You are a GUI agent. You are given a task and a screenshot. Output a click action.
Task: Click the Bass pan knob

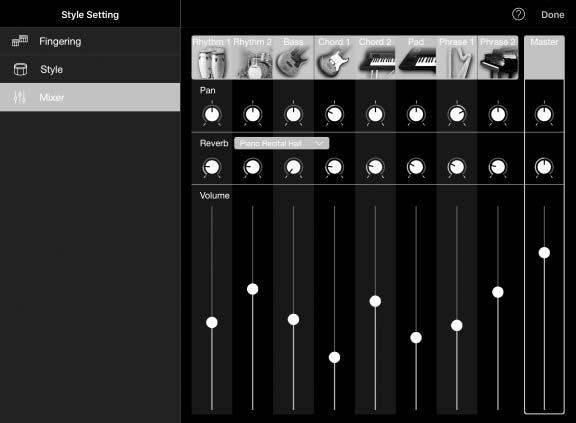294,114
